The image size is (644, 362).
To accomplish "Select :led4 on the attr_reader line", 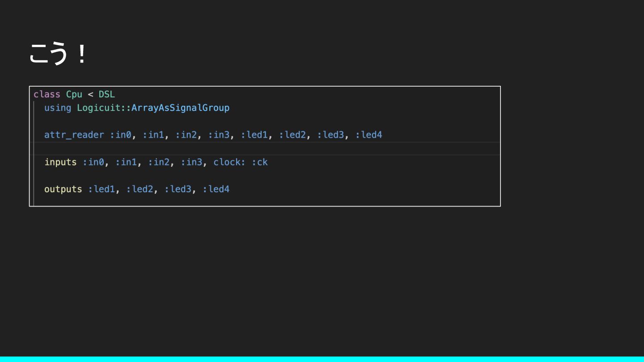I will [x=369, y=135].
